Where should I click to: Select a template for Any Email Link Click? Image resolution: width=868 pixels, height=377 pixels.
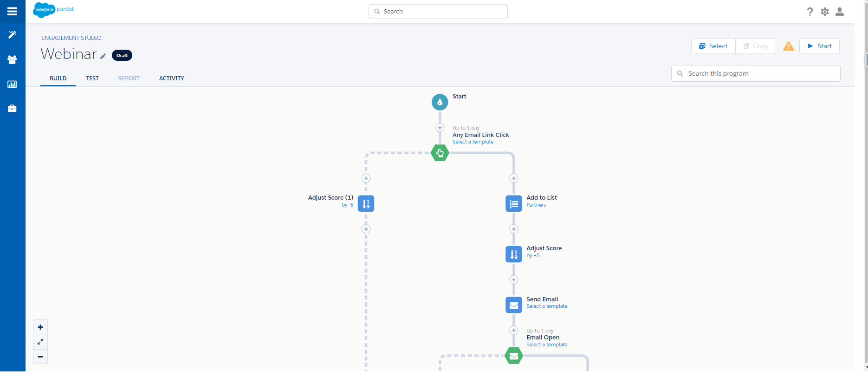(473, 142)
